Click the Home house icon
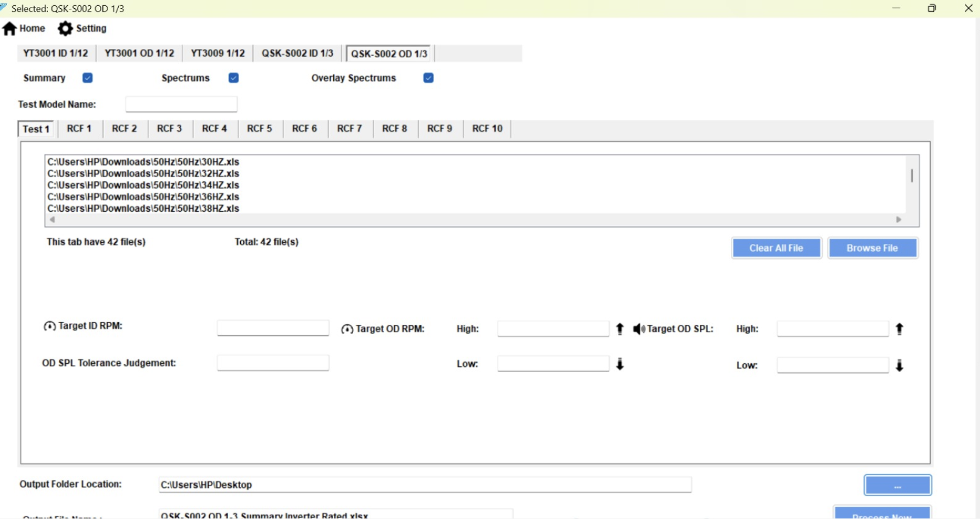 (10, 29)
